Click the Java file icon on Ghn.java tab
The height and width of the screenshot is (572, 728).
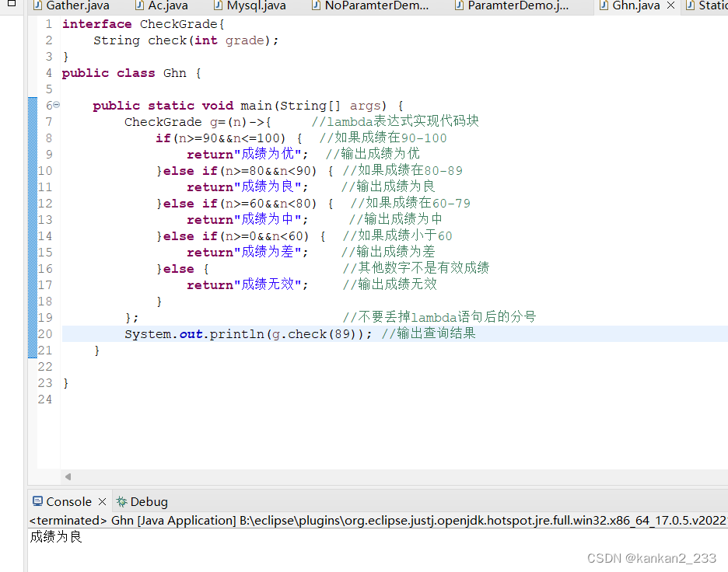coord(603,6)
